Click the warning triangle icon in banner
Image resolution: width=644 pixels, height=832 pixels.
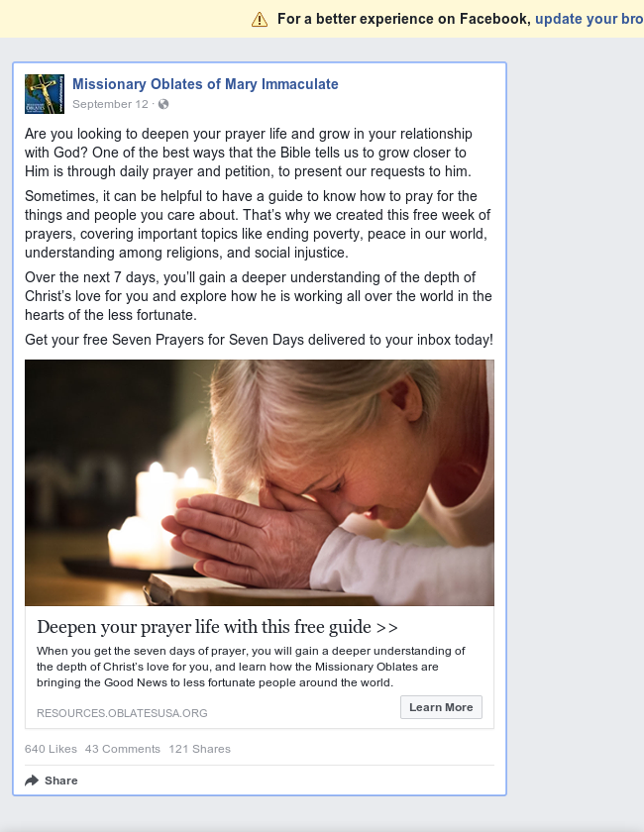pos(260,20)
